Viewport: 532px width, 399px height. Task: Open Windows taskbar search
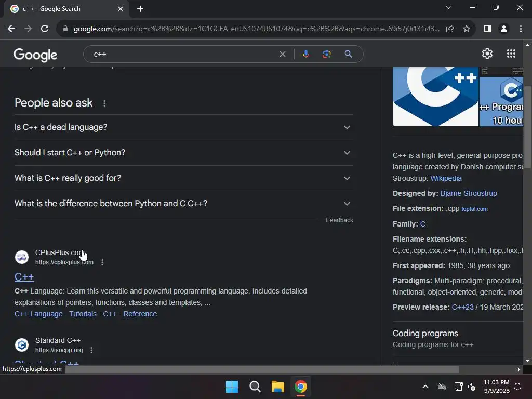255,387
